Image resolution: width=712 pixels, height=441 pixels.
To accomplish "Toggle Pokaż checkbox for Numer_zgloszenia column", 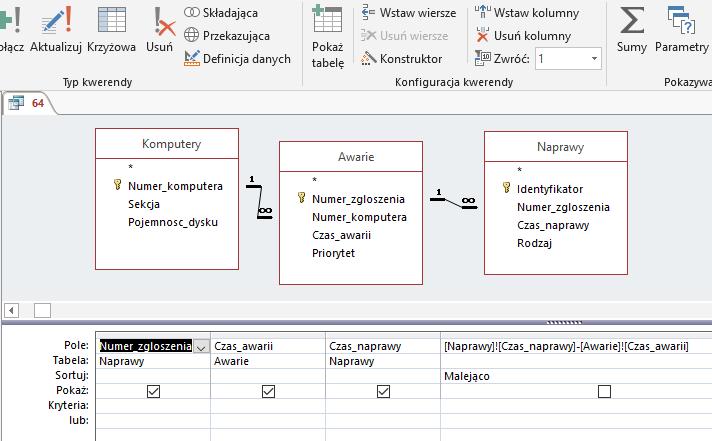I will [153, 391].
